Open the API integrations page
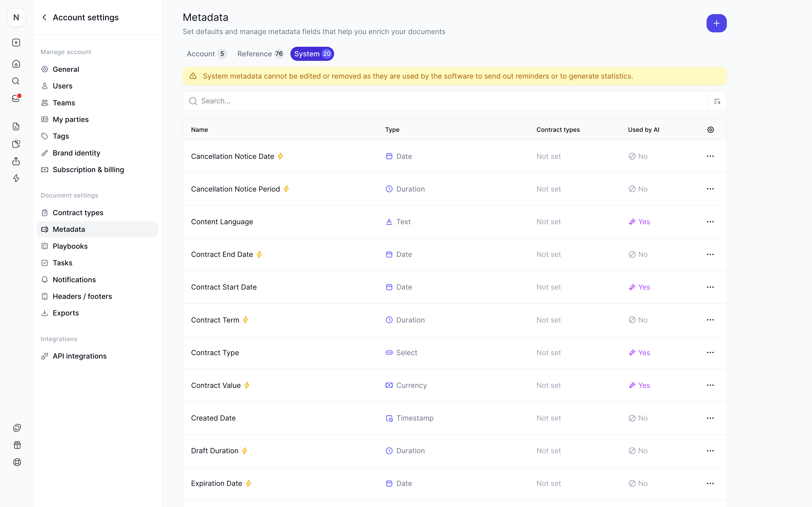 tap(80, 356)
